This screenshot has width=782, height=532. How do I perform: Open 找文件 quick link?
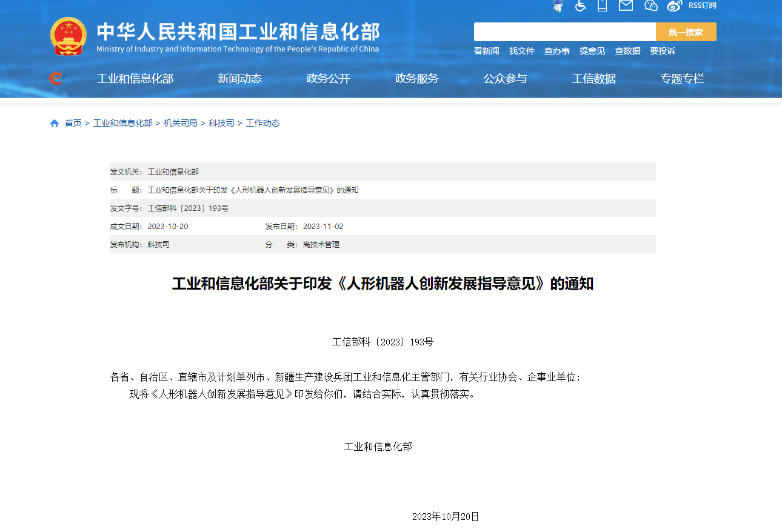[x=521, y=51]
